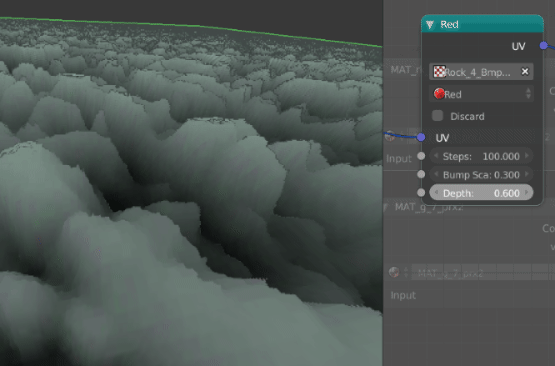Click the Discard label text
This screenshot has width=555, height=366.
tap(467, 116)
